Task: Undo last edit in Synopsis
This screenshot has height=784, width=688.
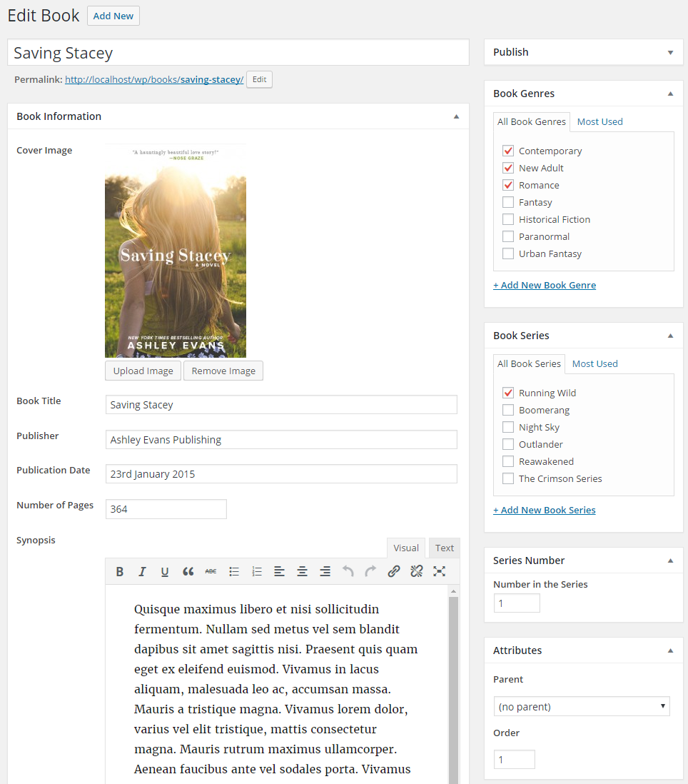Action: 348,571
